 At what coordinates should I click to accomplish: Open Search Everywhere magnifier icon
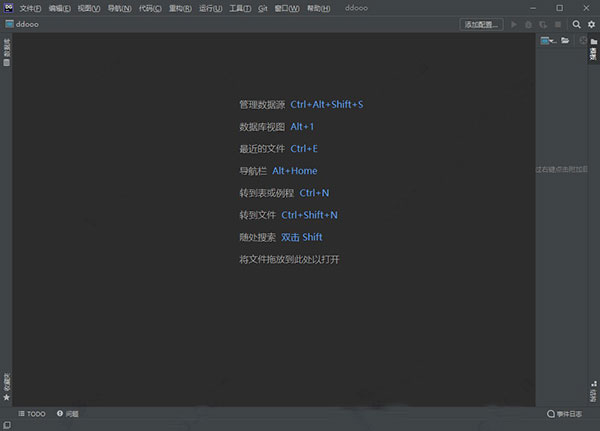(576, 24)
